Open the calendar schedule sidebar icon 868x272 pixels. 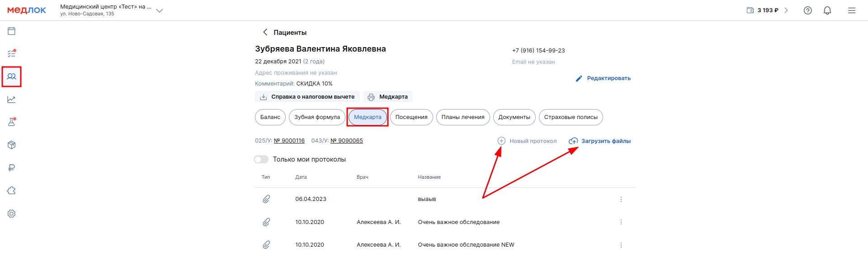[12, 31]
